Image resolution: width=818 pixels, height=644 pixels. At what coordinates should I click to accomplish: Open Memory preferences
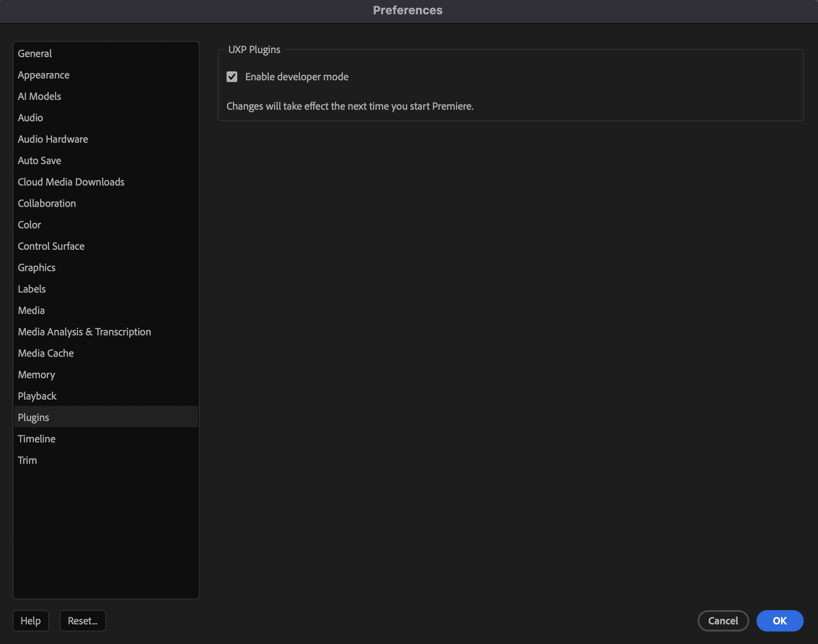(36, 374)
